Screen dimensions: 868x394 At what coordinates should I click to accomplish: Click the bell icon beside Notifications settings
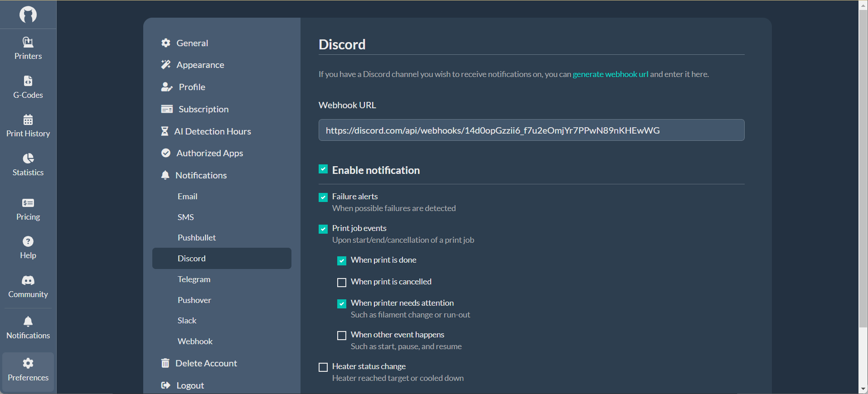tap(165, 175)
